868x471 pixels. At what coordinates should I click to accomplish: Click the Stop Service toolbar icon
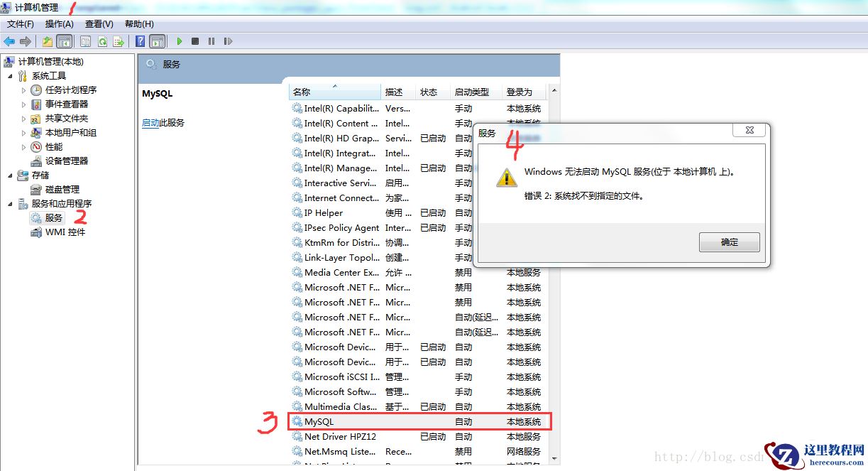[x=195, y=41]
